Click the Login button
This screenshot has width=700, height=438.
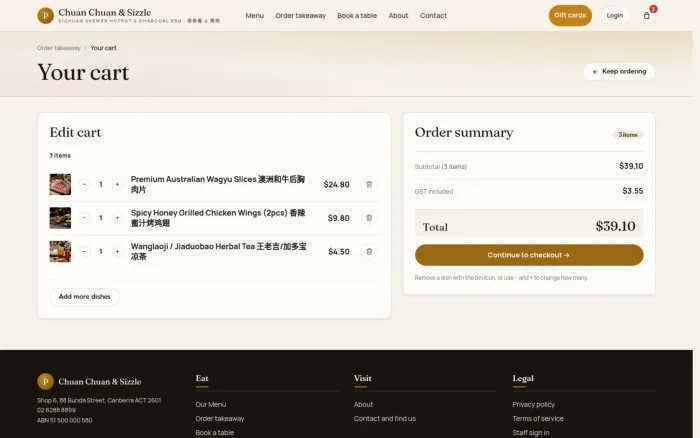(615, 16)
